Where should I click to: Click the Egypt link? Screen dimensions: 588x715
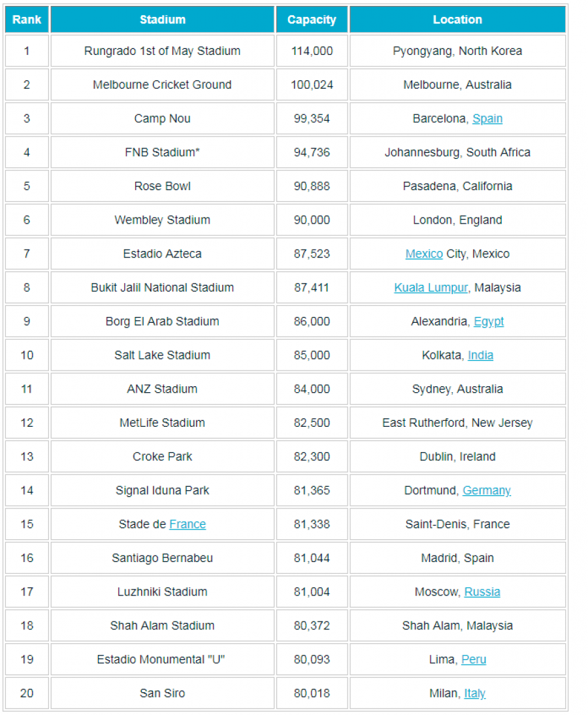tap(489, 322)
